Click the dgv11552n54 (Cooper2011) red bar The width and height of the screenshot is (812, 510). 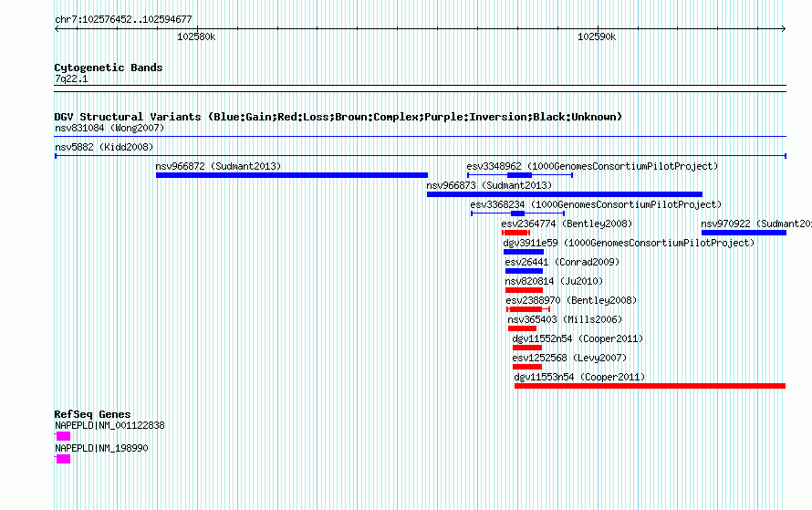click(527, 348)
